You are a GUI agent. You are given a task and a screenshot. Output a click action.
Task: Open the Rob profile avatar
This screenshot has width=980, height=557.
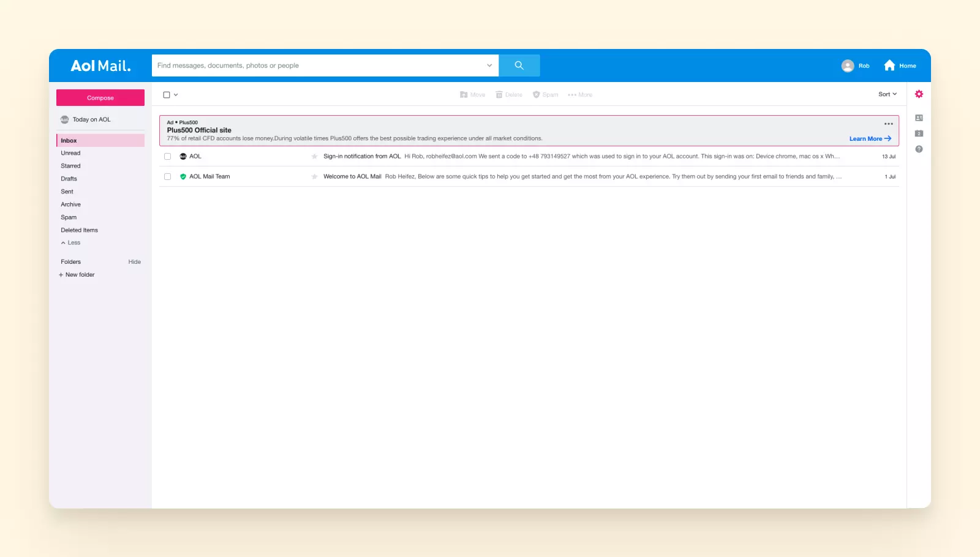pyautogui.click(x=848, y=65)
